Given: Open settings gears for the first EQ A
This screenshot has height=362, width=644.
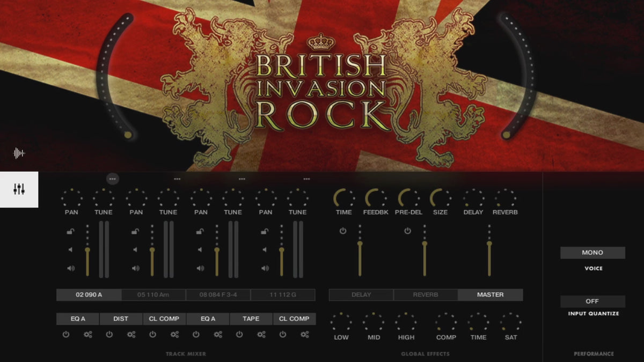Looking at the screenshot, I should click(88, 335).
